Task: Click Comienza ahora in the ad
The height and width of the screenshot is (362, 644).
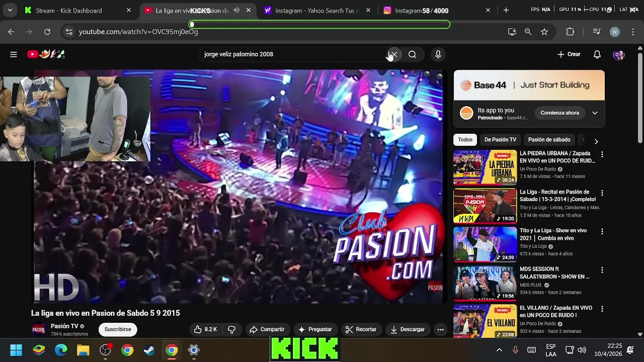Action: tap(559, 113)
